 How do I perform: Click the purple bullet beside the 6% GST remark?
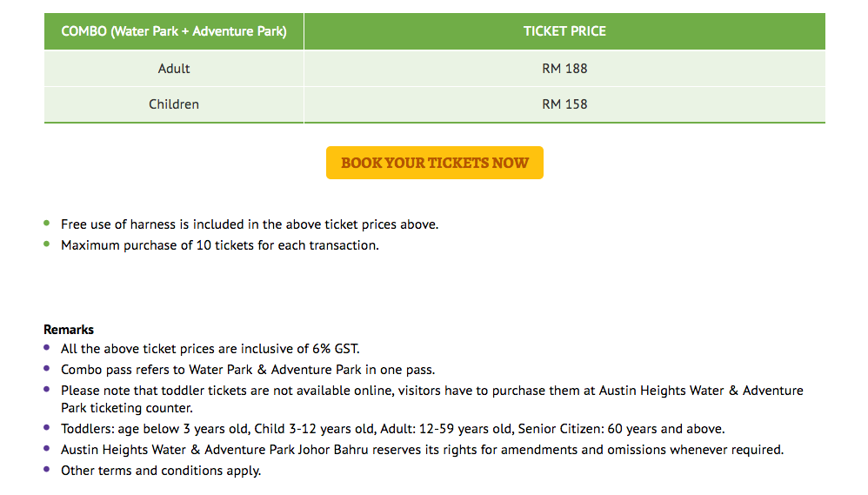[x=47, y=348]
